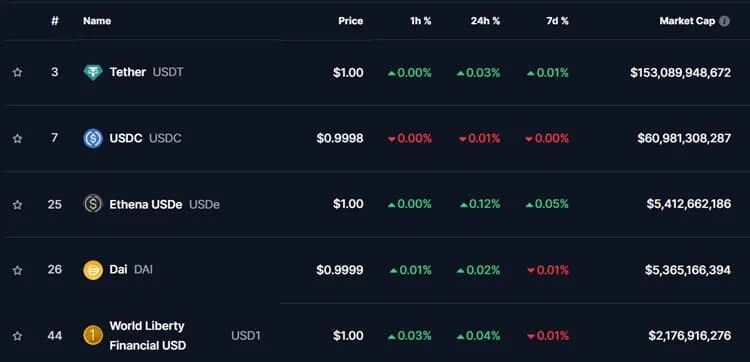Click the USDC coin logo icon
Screen dimensions: 750x362
(x=93, y=139)
